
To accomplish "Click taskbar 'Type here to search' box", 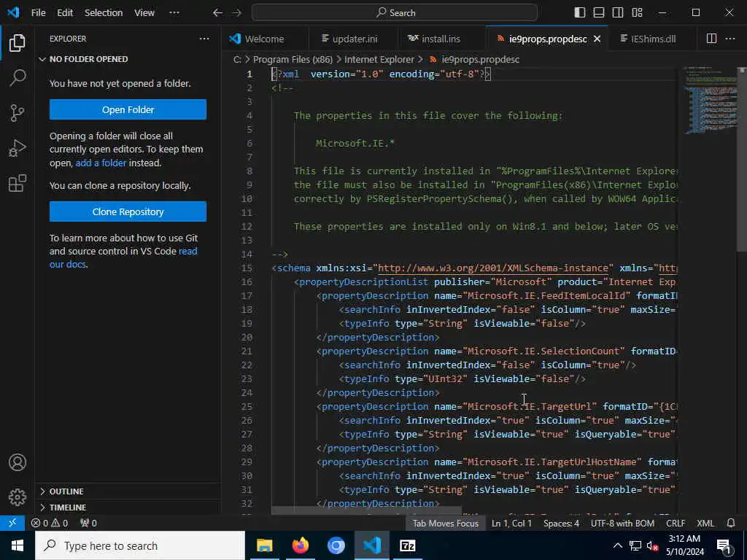I will (140, 545).
